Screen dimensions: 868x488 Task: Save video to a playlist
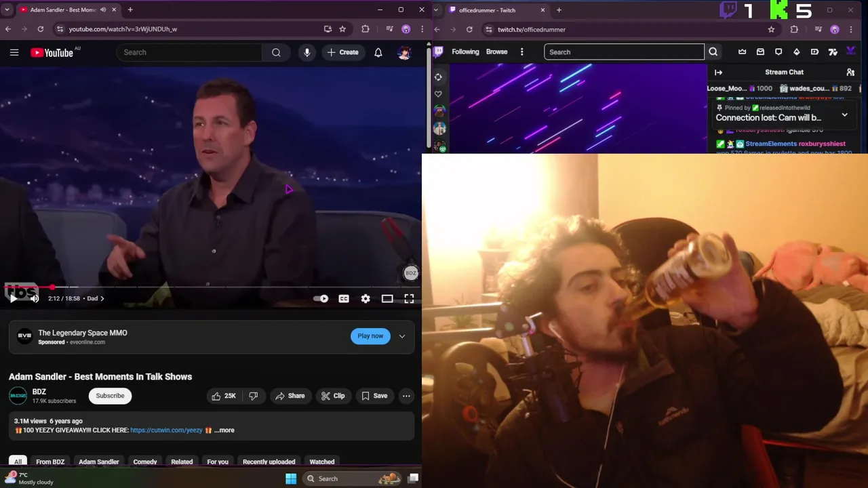(x=374, y=396)
